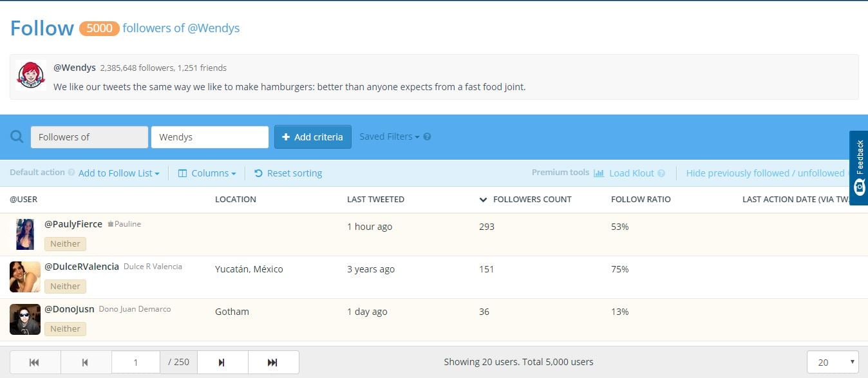Open the @PaulyFierce username link
The image size is (868, 378).
tap(73, 224)
